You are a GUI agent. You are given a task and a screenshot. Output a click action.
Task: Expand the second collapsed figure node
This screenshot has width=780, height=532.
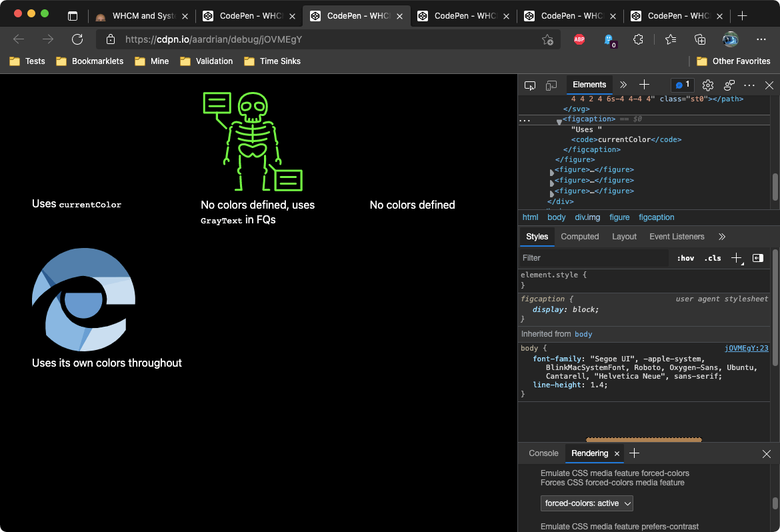[552, 183]
